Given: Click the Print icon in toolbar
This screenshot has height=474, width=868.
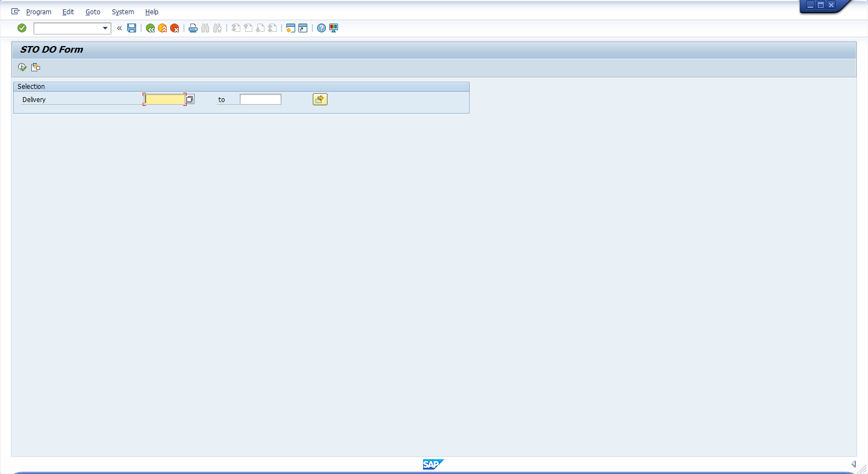Looking at the screenshot, I should coord(193,28).
